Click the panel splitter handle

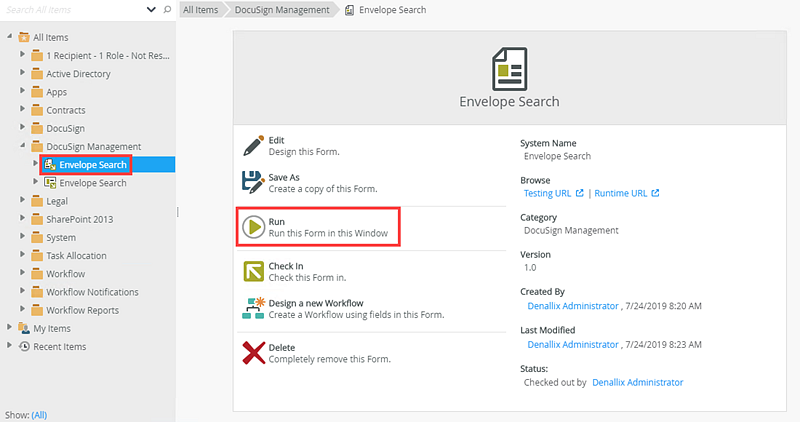[178, 211]
